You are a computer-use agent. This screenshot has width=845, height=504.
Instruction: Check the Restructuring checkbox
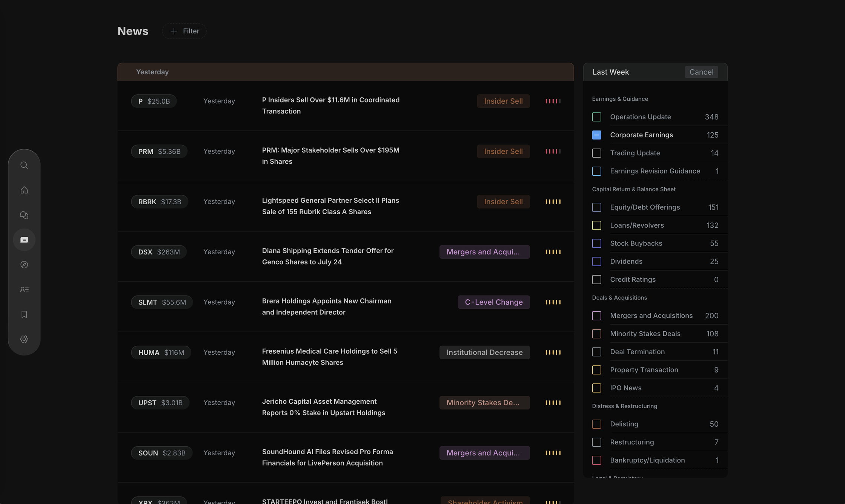point(596,443)
